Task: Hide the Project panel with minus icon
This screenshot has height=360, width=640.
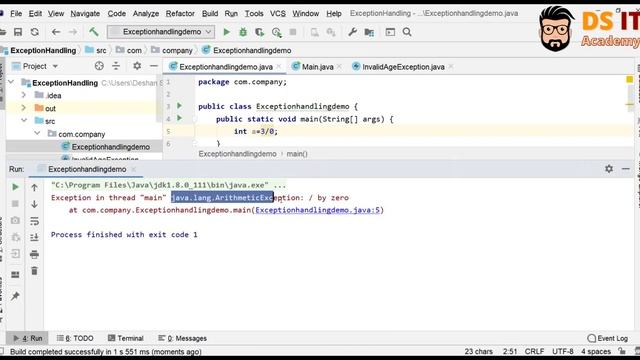Action: point(154,66)
